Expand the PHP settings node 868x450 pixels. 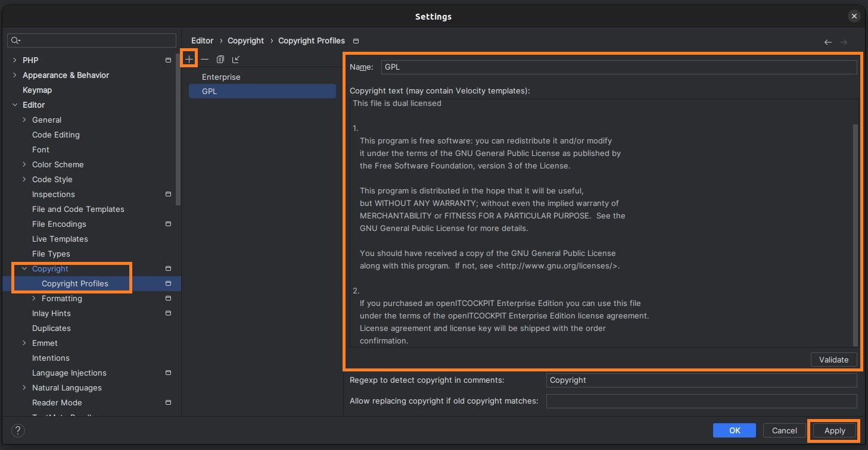[15, 60]
